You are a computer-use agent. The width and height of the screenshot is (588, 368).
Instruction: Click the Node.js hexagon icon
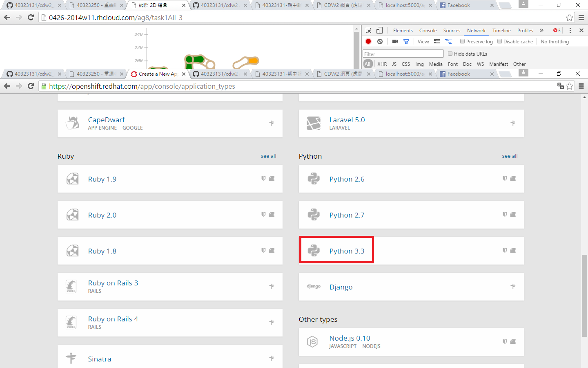[312, 341]
